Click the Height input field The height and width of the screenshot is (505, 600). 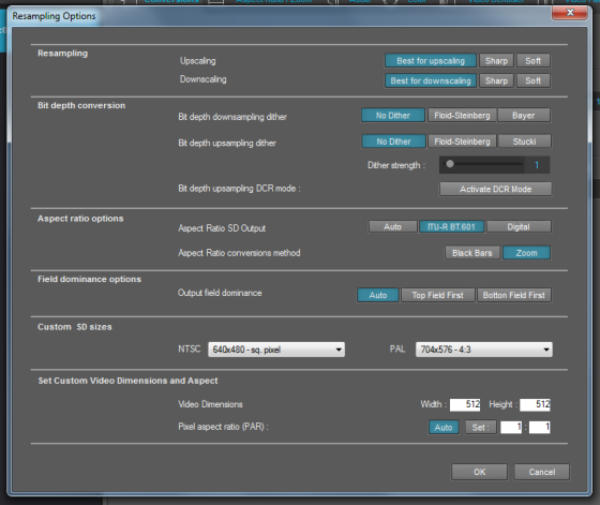pos(535,405)
